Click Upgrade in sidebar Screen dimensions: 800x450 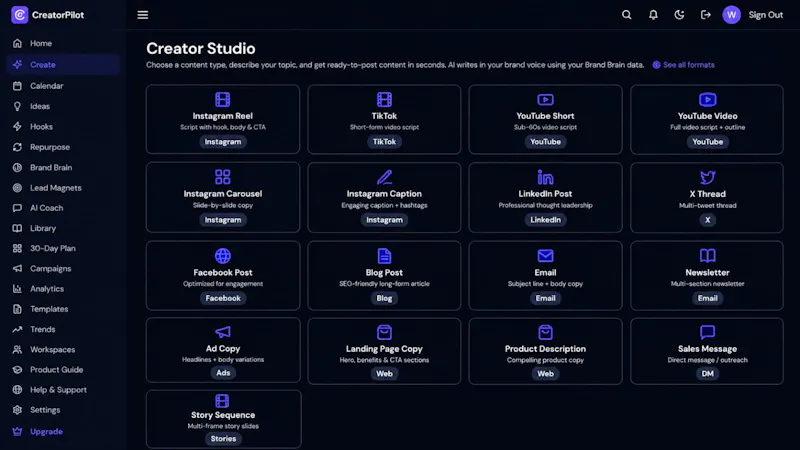pos(63,432)
